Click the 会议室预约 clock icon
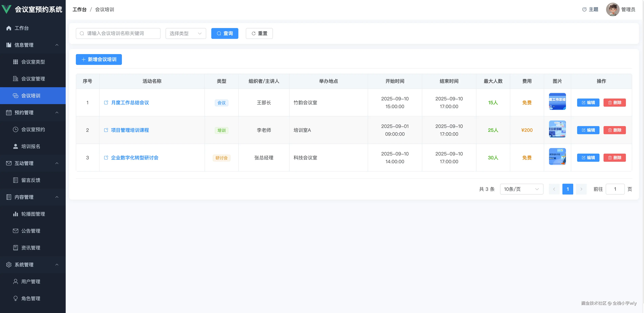This screenshot has height=313, width=644. click(x=16, y=129)
